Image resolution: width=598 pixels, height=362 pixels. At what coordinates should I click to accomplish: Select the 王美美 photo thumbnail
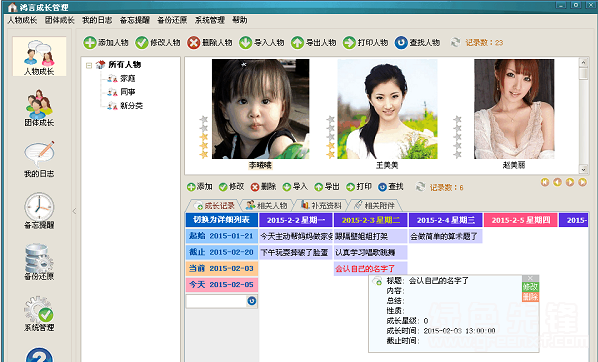387,109
